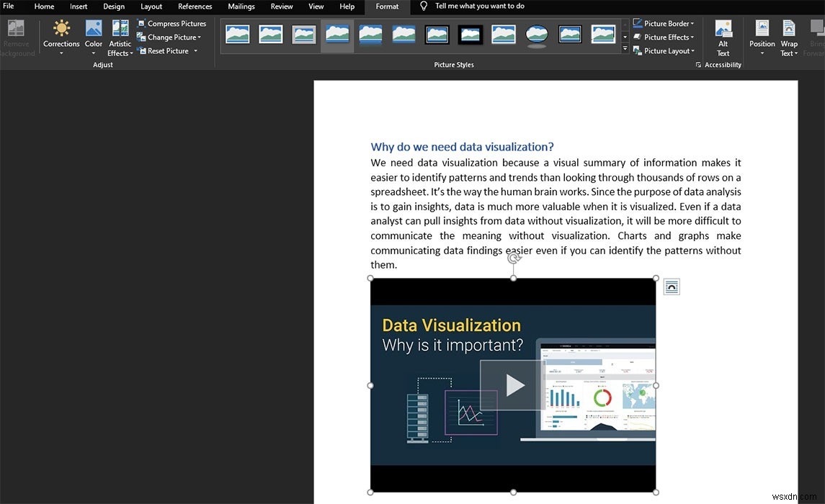Screen dimensions: 825x504
Task: Apply the second picture style thumbnail
Action: pyautogui.click(x=271, y=34)
